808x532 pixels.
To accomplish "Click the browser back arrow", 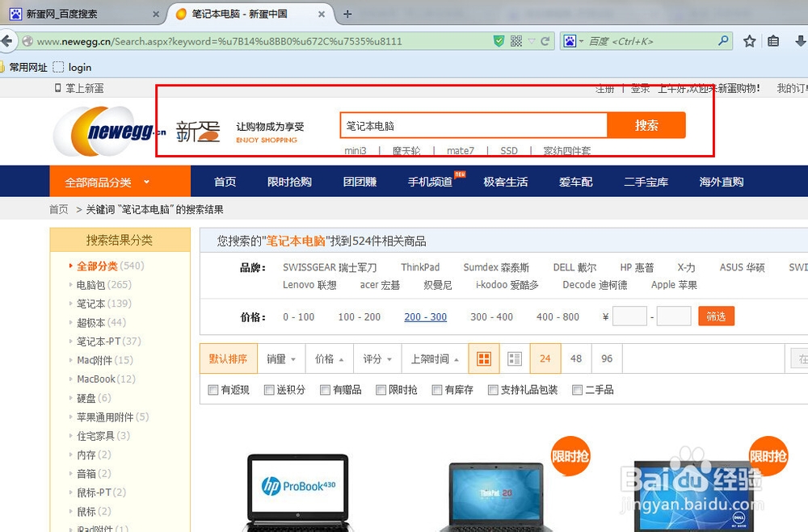I will tap(6, 41).
